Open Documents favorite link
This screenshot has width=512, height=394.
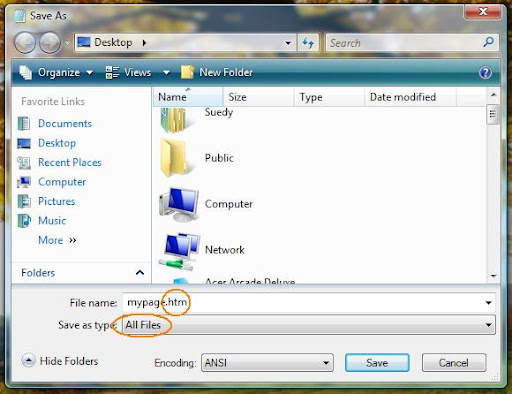[65, 123]
